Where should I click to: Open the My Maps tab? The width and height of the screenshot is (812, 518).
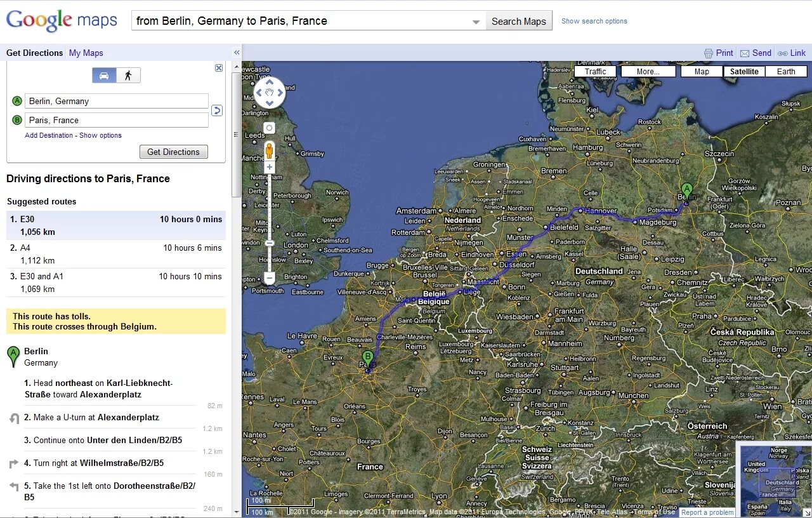point(86,53)
